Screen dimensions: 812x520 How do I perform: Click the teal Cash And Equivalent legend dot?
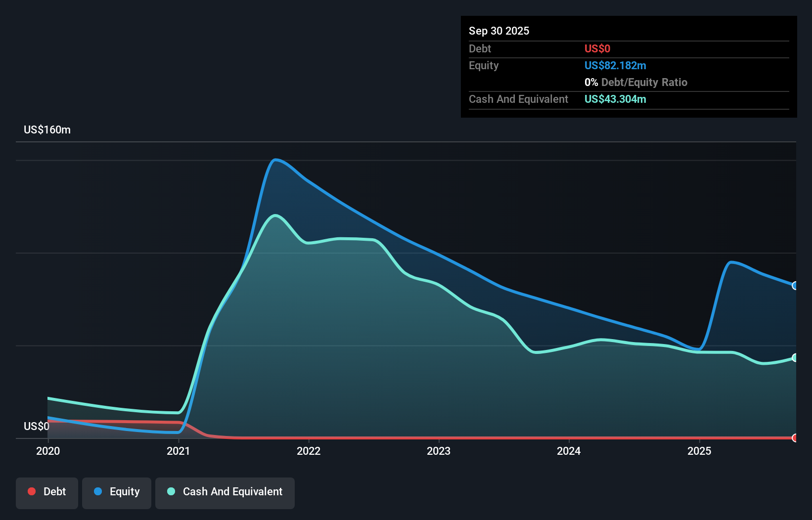point(171,491)
